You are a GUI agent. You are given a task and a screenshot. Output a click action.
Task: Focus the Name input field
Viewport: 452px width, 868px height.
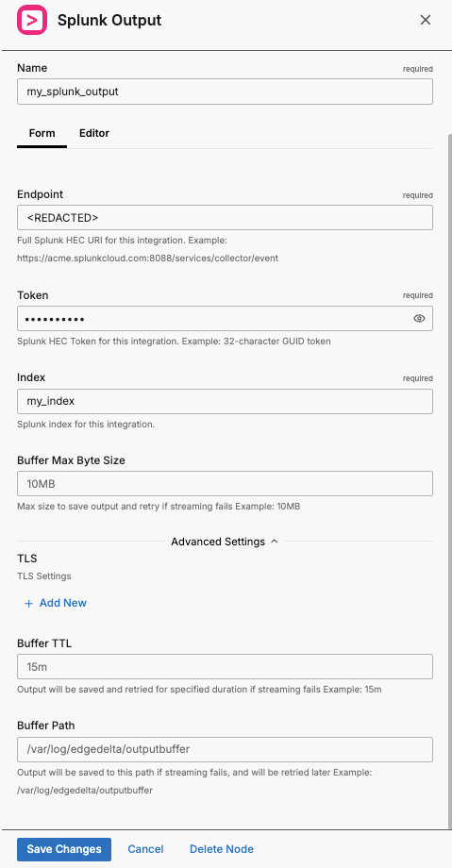tap(225, 92)
